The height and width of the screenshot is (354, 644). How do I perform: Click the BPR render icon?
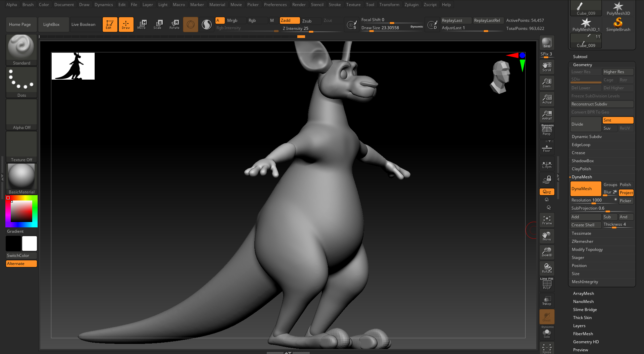(x=547, y=43)
